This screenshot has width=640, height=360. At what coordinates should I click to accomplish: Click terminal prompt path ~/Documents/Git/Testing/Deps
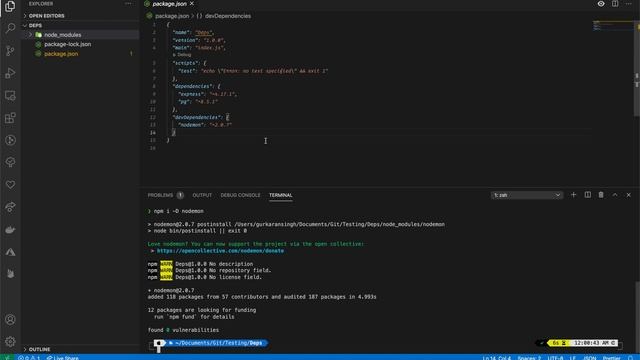tap(218, 343)
